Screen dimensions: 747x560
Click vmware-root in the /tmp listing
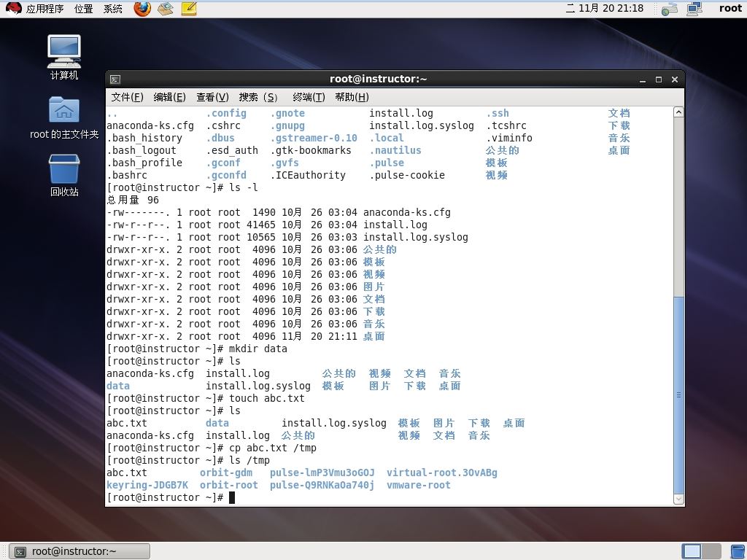tap(418, 485)
